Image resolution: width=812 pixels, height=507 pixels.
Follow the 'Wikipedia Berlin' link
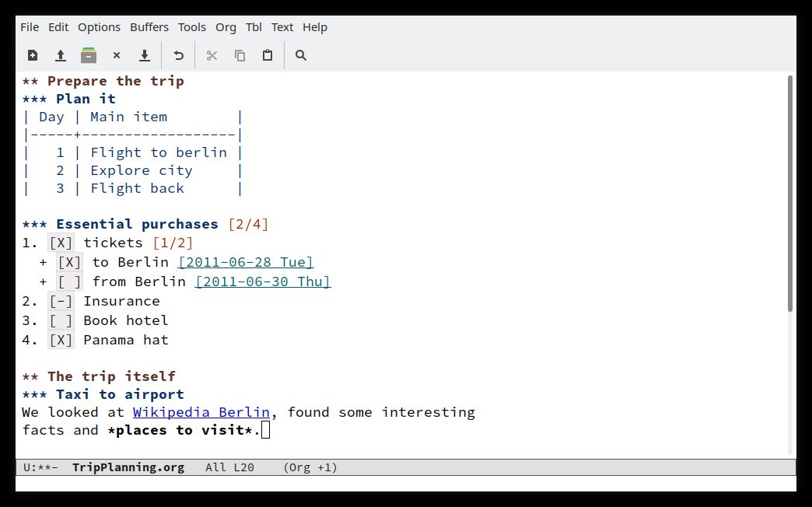[x=201, y=412]
